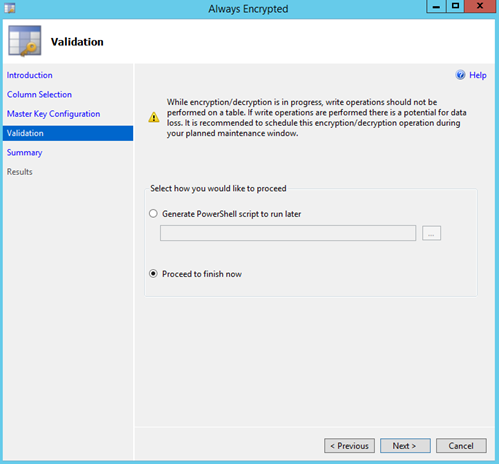
Task: Maximize the Always Encrypted window
Action: [x=455, y=6]
